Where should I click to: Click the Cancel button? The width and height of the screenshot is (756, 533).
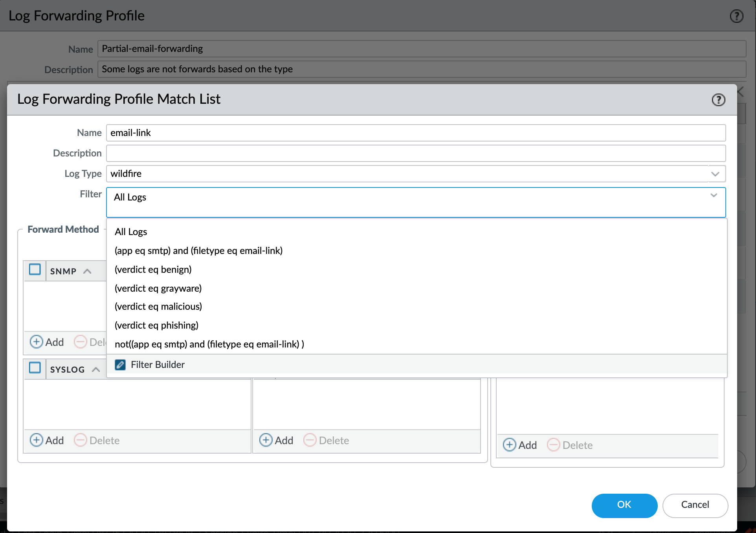pos(695,505)
